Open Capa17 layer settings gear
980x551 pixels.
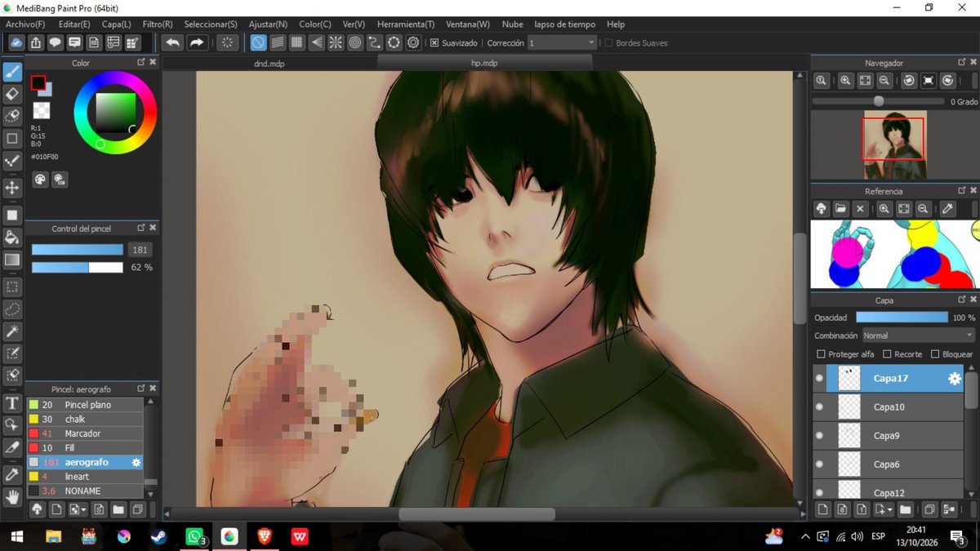[954, 379]
